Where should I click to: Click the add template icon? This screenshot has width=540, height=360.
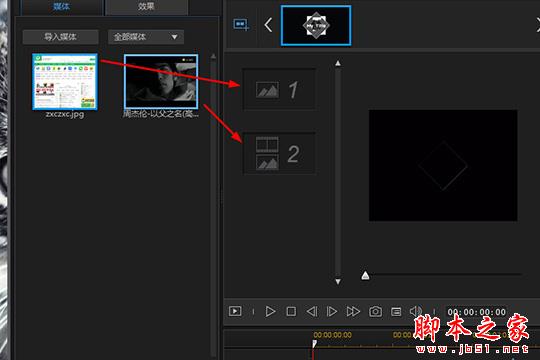241,25
